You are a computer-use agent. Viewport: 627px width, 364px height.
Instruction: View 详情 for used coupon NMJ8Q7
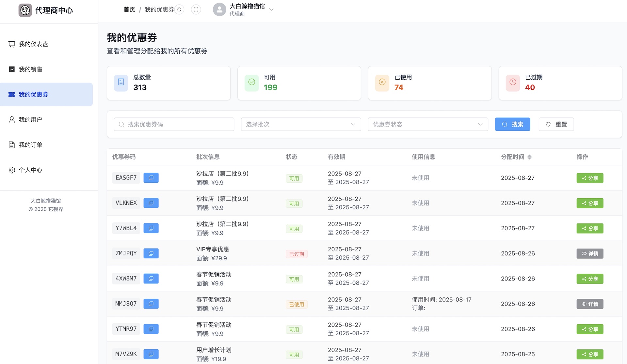(x=590, y=304)
